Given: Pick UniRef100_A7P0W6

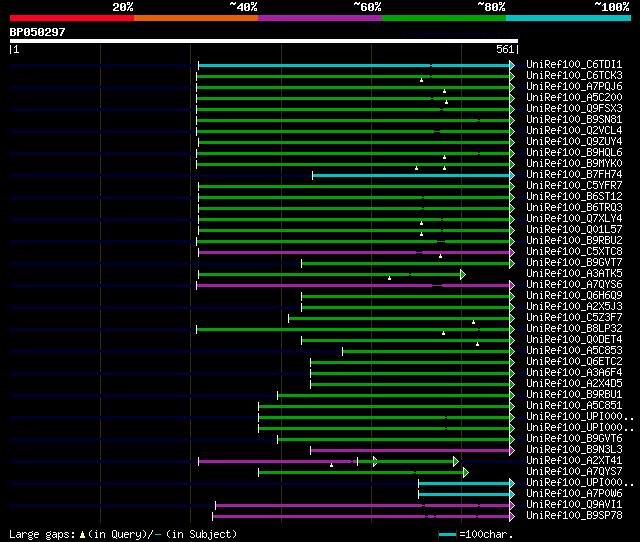Looking at the screenshot, I should point(574,494).
